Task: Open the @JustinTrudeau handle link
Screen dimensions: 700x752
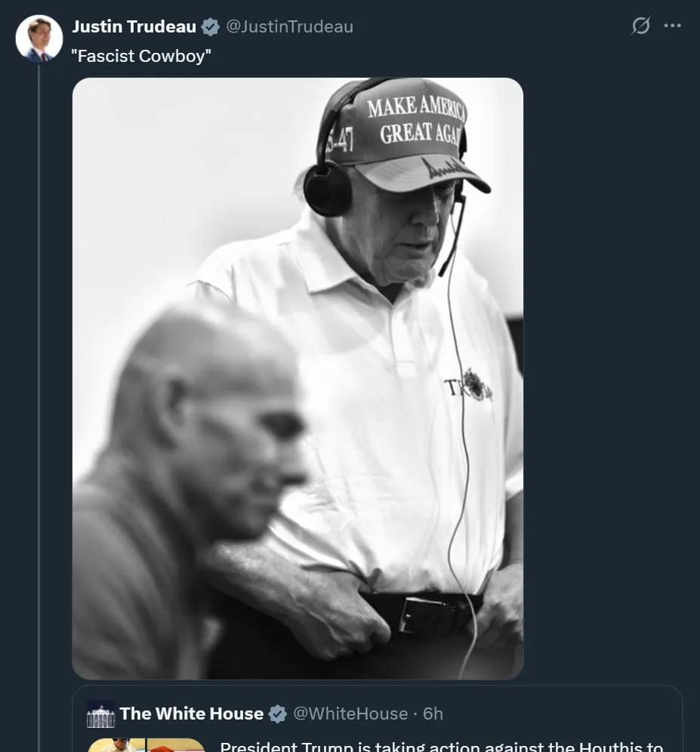Action: coord(290,27)
